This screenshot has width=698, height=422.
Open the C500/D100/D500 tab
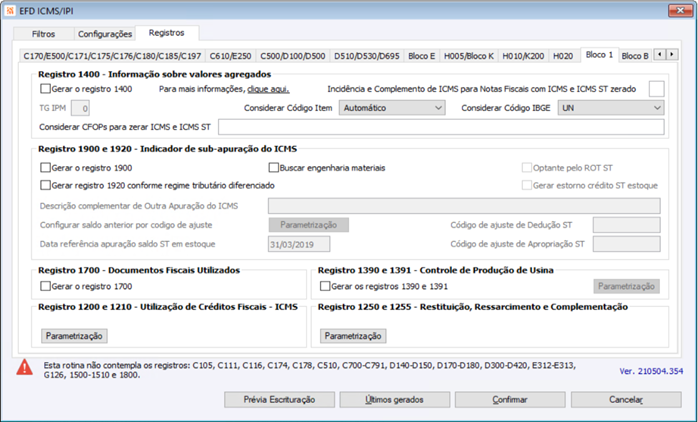click(292, 56)
